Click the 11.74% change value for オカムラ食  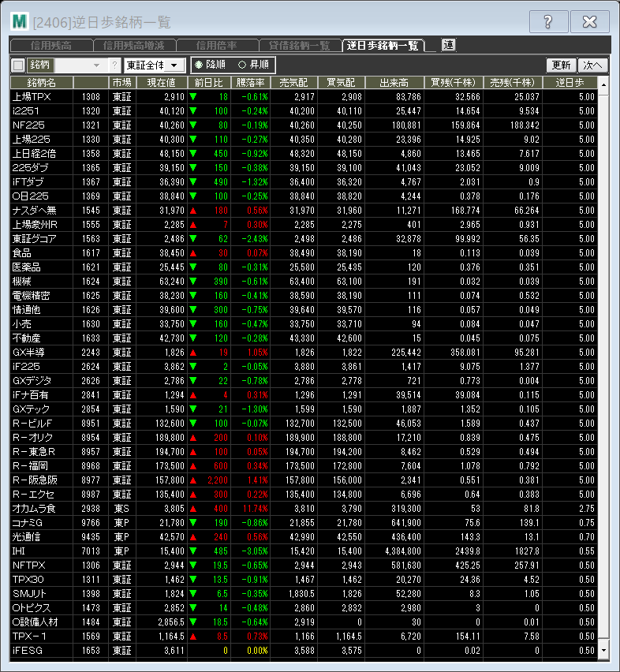tap(256, 508)
